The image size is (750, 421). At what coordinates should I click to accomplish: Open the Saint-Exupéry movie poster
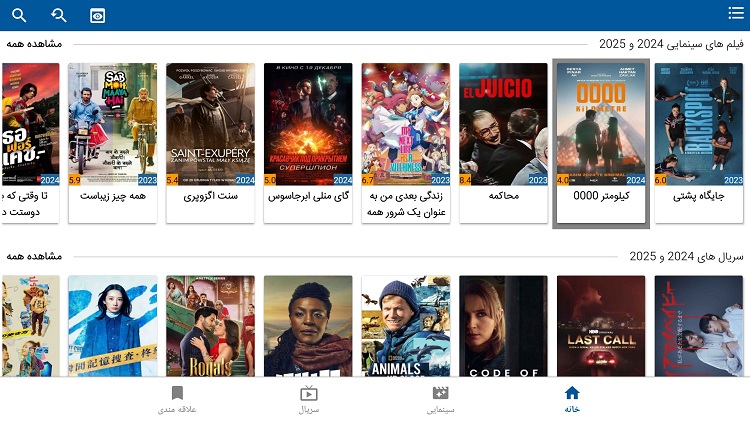210,124
